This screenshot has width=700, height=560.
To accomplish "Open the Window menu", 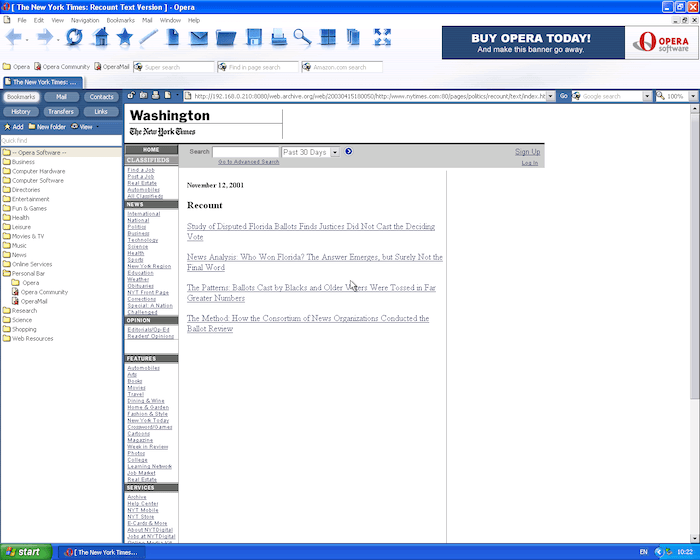I will tap(170, 20).
